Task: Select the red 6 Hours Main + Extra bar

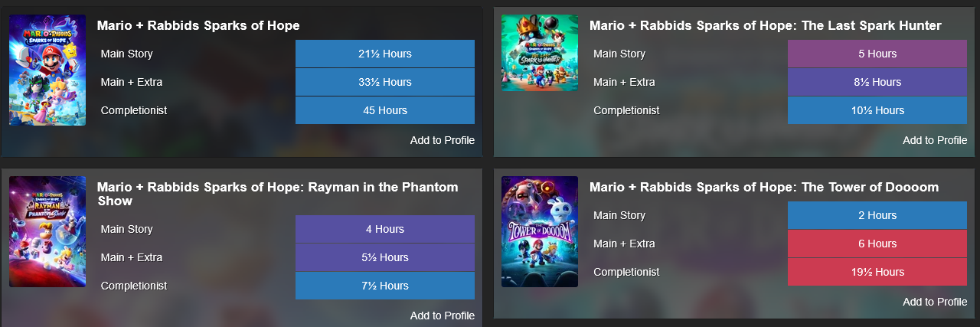Action: pyautogui.click(x=877, y=244)
